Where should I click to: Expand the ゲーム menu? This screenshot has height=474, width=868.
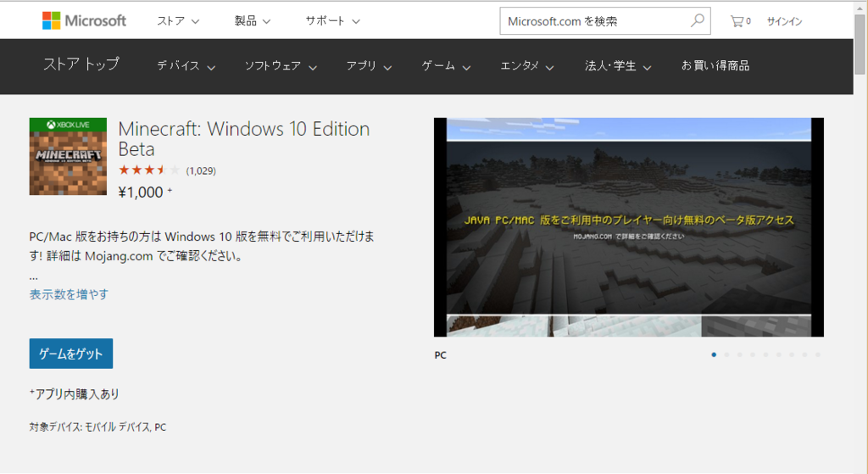[446, 66]
